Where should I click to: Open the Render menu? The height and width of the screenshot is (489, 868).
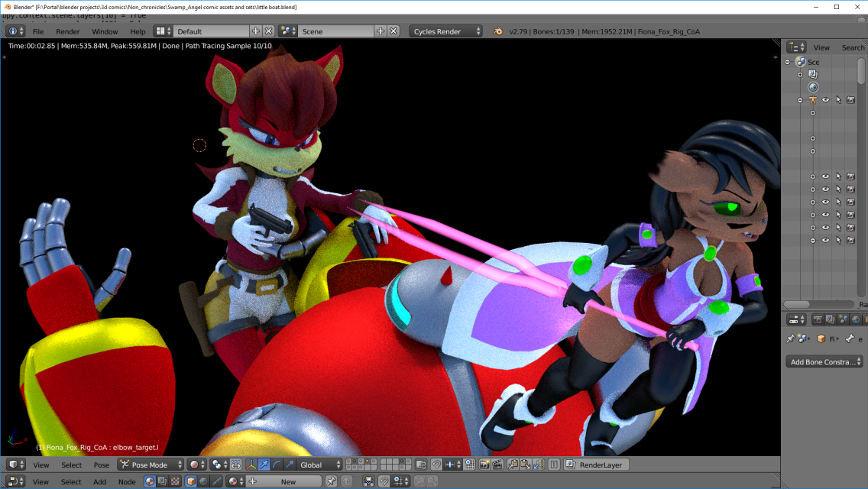(x=68, y=31)
